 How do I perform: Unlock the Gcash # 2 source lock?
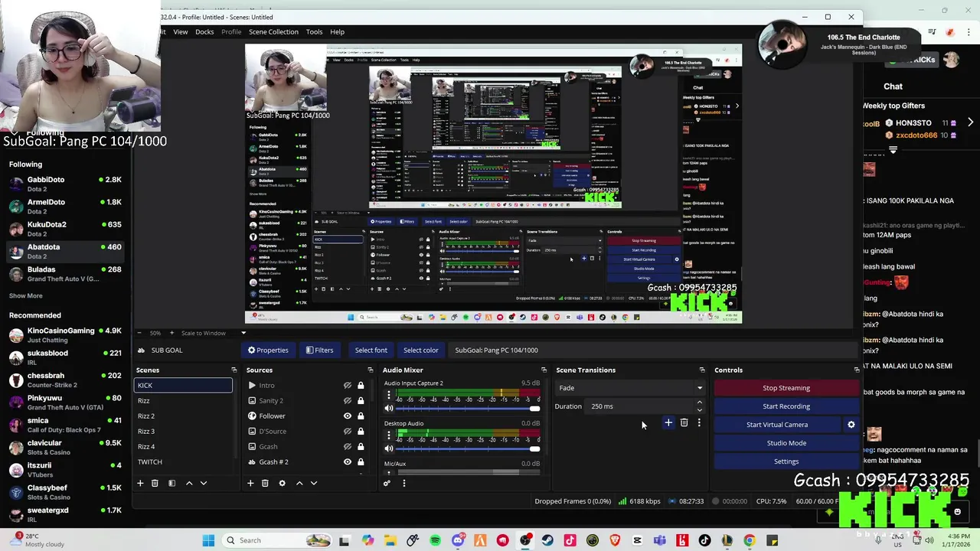361,462
